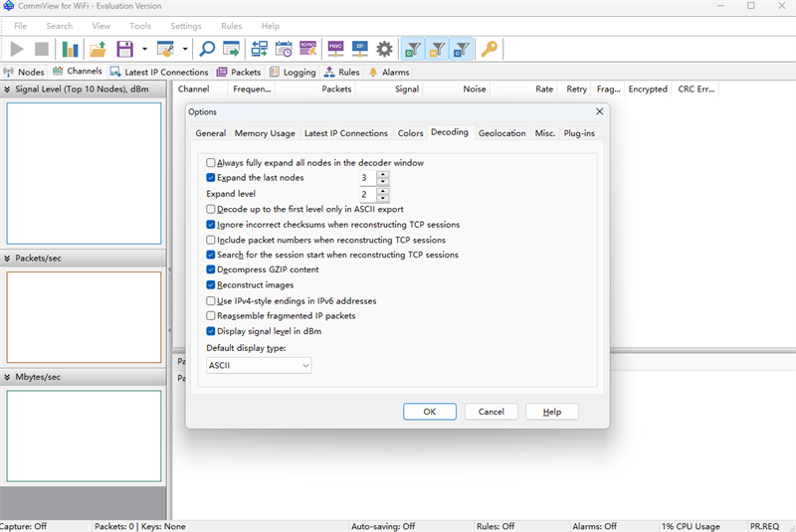Collapse the Signal Level panel chevron
Viewport: 796px width, 532px height.
pos(7,89)
